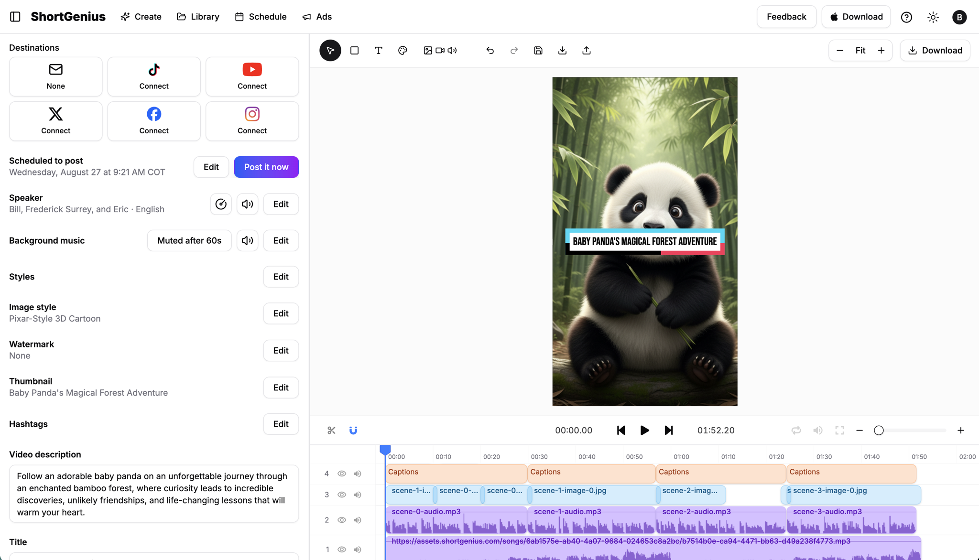The width and height of the screenshot is (979, 560).
Task: Open the Muted after 60s dropdown
Action: pyautogui.click(x=189, y=241)
